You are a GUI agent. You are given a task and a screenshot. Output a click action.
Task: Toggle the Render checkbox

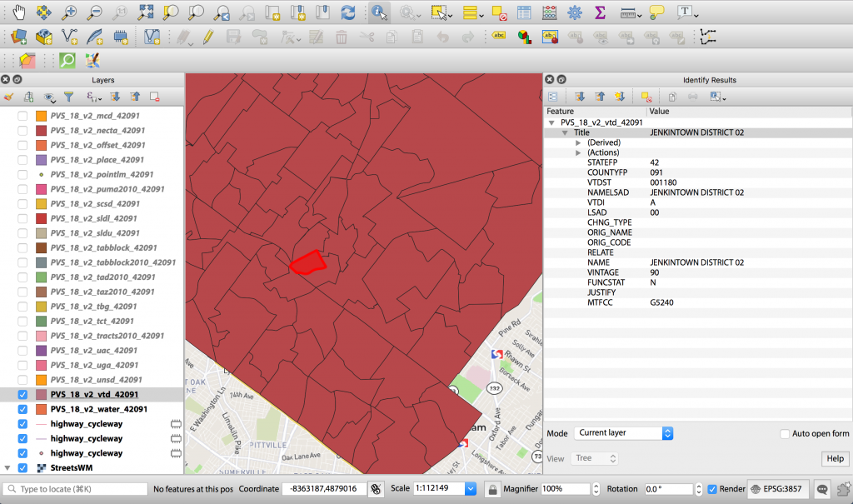pos(711,489)
